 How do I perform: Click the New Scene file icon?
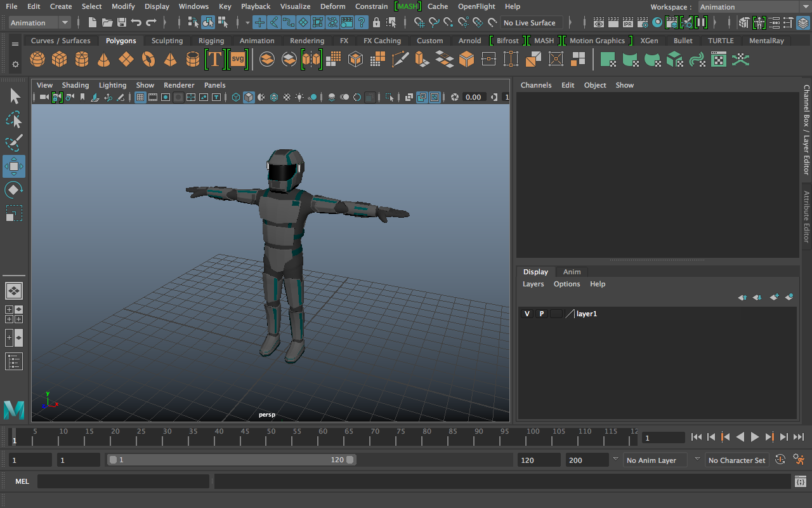tap(93, 23)
